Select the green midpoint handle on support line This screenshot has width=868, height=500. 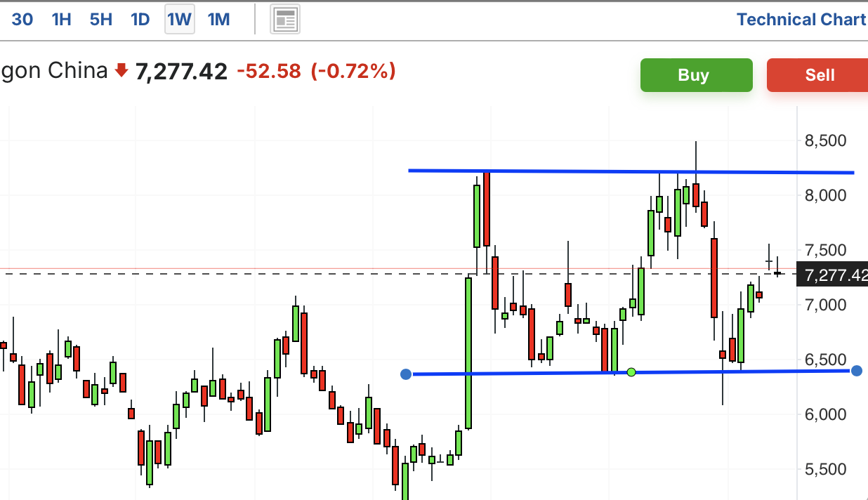click(631, 371)
